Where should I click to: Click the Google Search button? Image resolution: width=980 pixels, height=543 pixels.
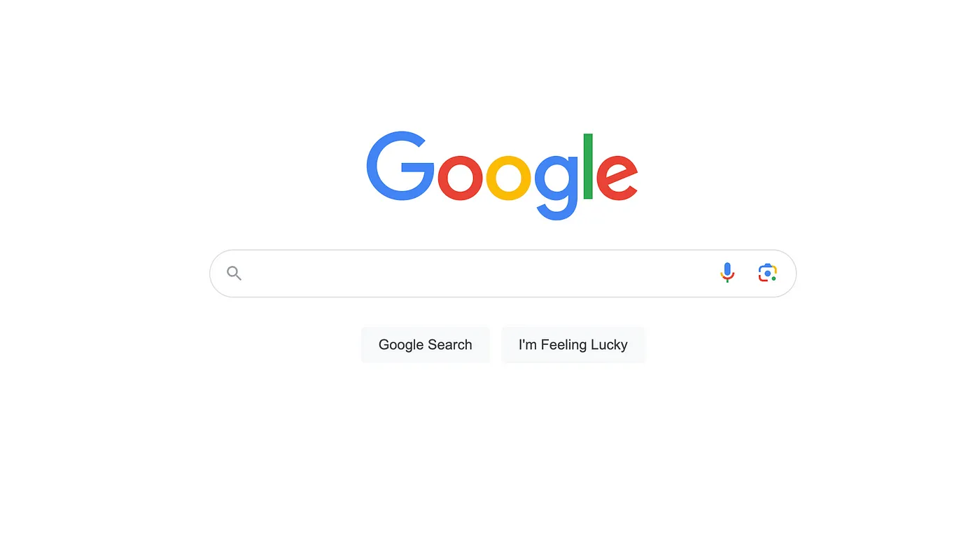pyautogui.click(x=426, y=345)
